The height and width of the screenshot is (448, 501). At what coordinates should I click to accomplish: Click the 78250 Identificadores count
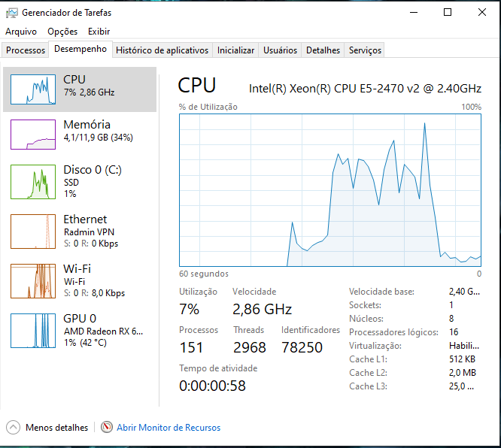click(x=302, y=347)
